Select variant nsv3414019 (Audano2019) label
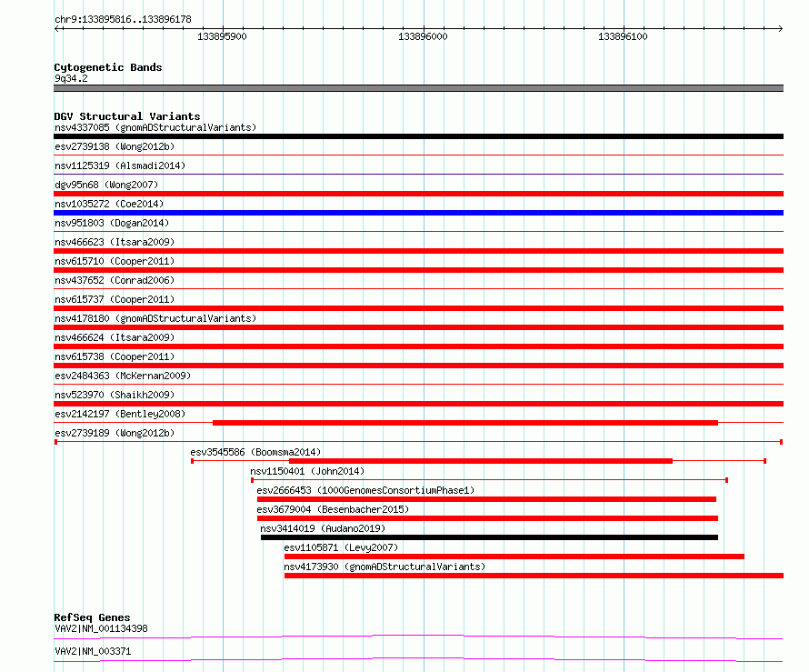 [323, 528]
